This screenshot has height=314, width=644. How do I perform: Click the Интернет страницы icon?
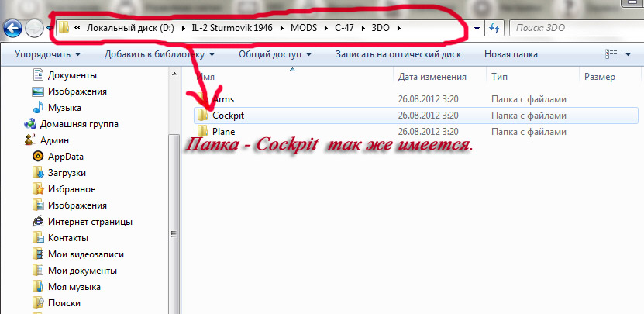point(38,222)
